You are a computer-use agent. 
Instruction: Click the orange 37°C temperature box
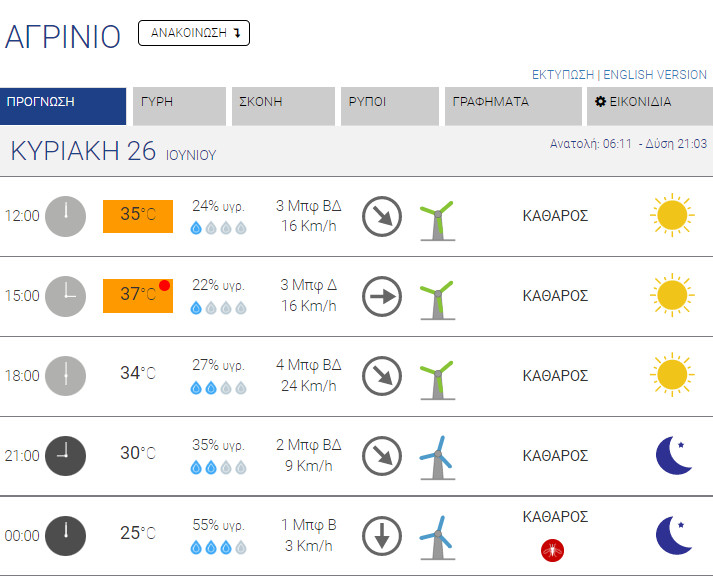tap(138, 296)
